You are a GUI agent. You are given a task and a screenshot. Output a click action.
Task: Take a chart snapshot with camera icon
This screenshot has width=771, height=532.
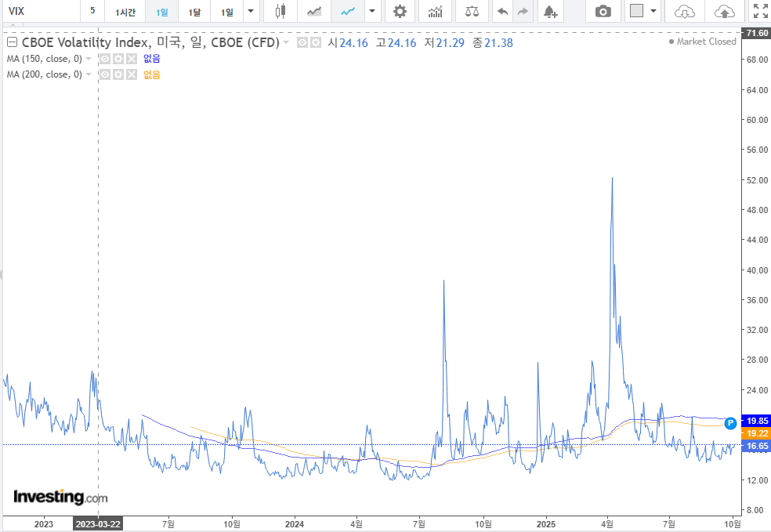point(603,11)
